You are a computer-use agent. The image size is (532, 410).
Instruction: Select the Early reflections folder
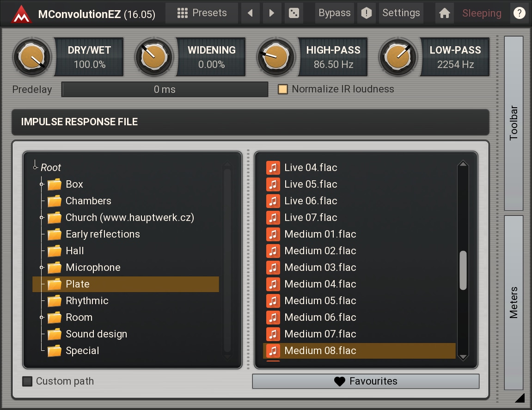pos(126,234)
